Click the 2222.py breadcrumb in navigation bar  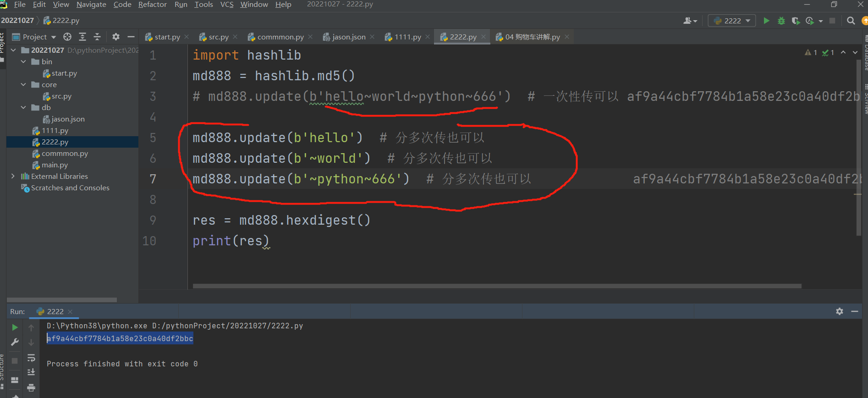(61, 20)
